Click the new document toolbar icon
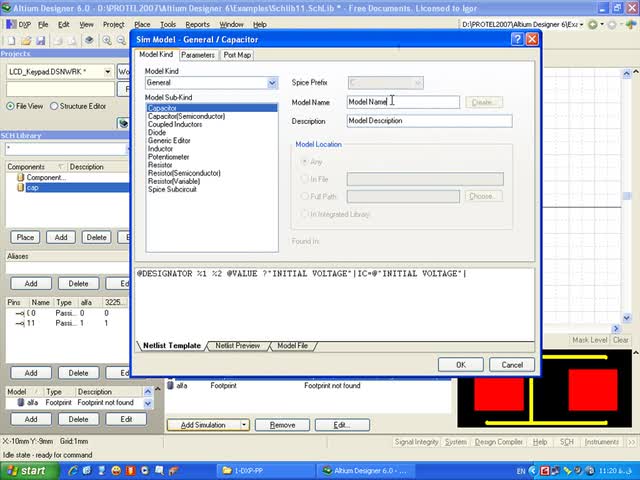The width and height of the screenshot is (640, 480). (x=11, y=40)
